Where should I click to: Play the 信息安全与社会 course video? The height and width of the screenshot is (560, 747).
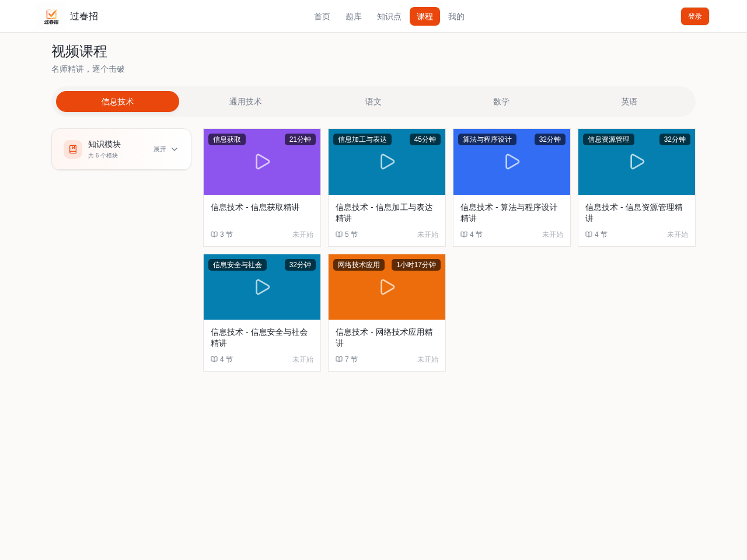[262, 287]
